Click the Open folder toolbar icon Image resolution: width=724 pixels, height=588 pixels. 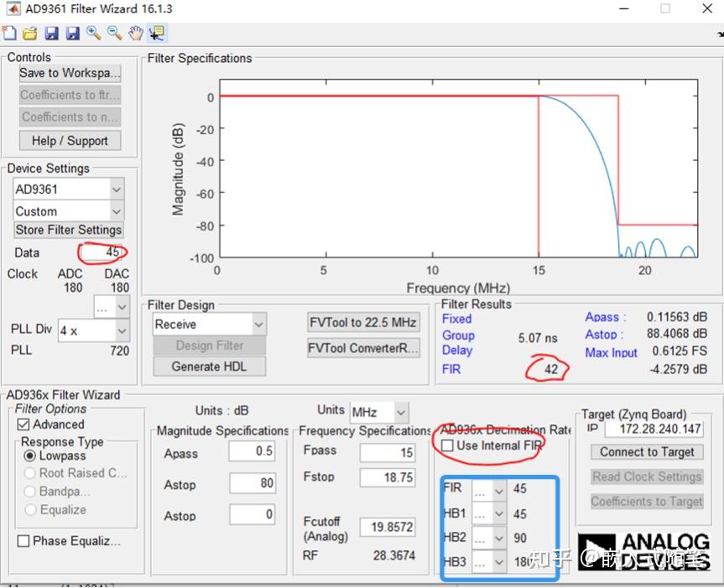point(30,34)
